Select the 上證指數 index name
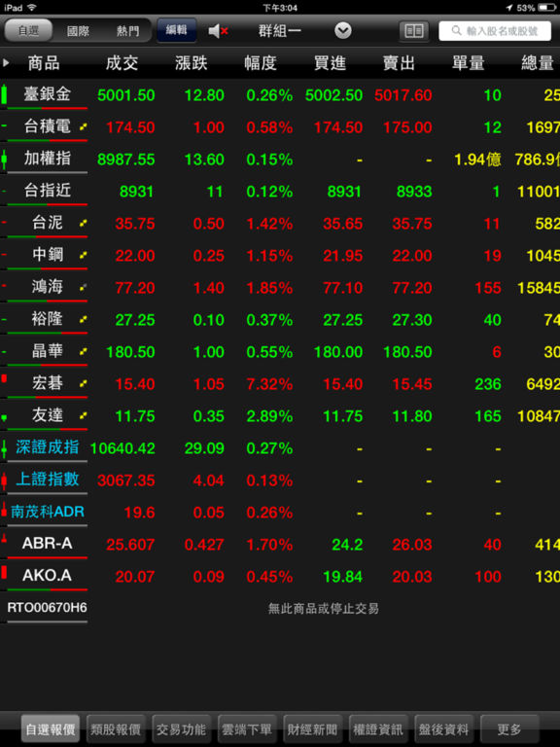The height and width of the screenshot is (747, 560). [x=47, y=480]
